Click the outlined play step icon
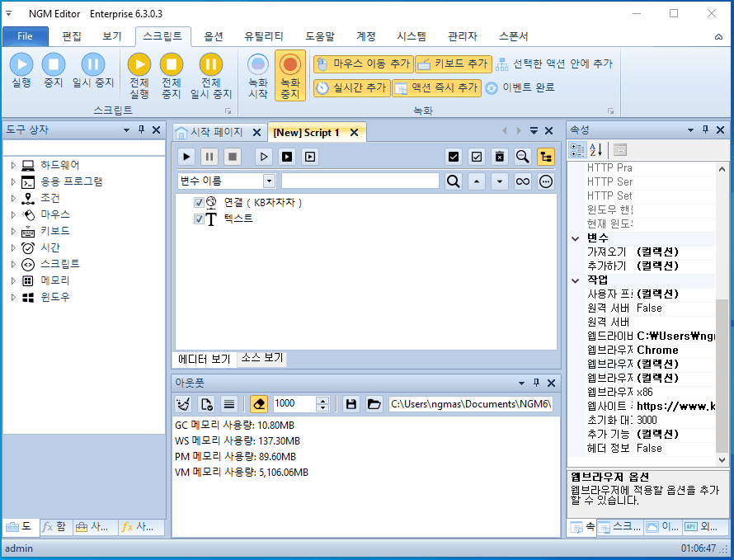Screen dimensions: 734x560 (x=264, y=157)
